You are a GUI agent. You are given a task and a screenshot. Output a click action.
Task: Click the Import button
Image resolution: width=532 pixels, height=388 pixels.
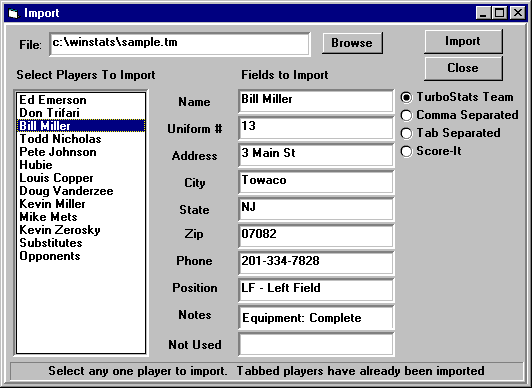pos(463,41)
